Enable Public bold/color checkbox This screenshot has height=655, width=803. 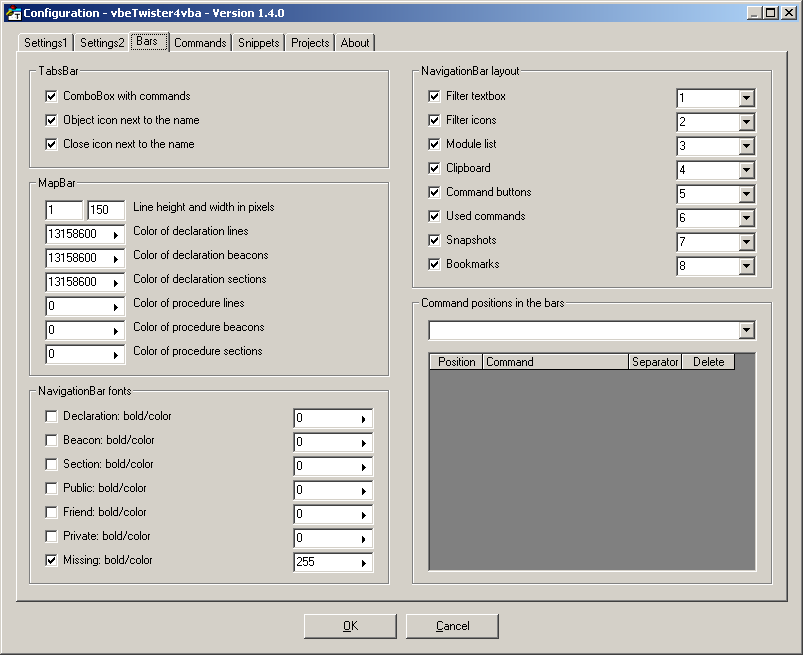51,489
